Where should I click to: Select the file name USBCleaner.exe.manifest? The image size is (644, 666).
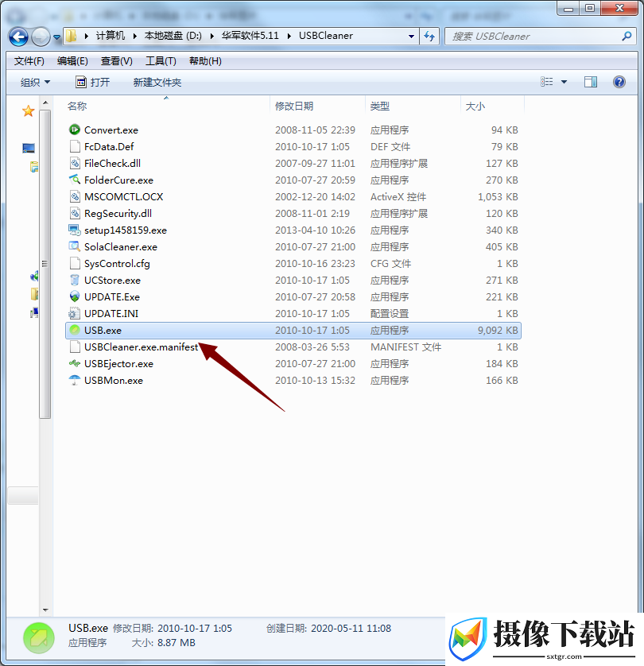[141, 347]
